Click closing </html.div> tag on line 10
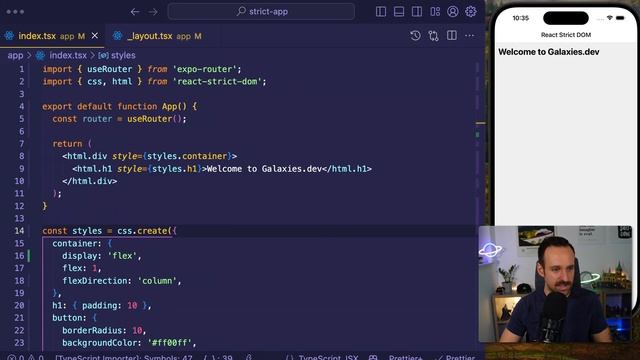Image resolution: width=640 pixels, height=360 pixels. pyautogui.click(x=90, y=181)
